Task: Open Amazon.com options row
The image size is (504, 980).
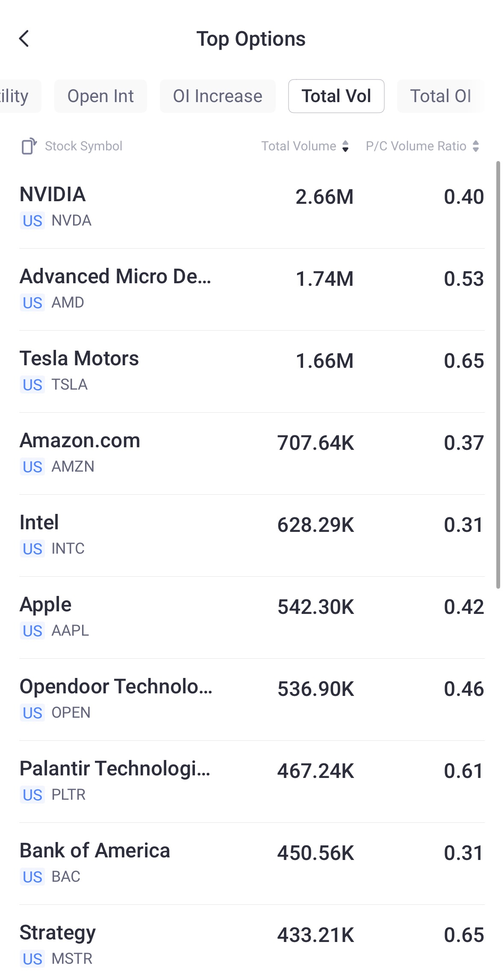Action: (x=252, y=453)
